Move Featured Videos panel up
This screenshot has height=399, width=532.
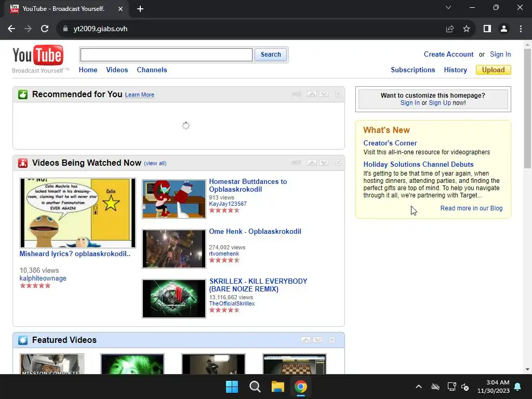305,340
